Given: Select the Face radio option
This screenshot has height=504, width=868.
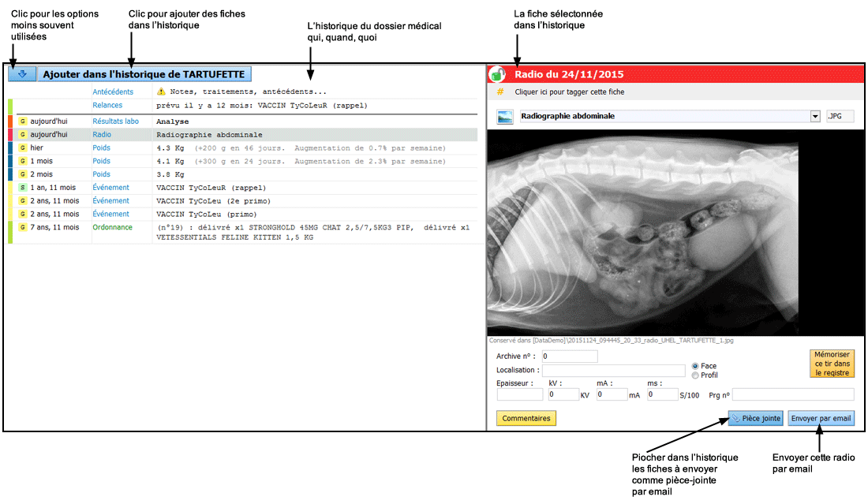Looking at the screenshot, I should 695,366.
